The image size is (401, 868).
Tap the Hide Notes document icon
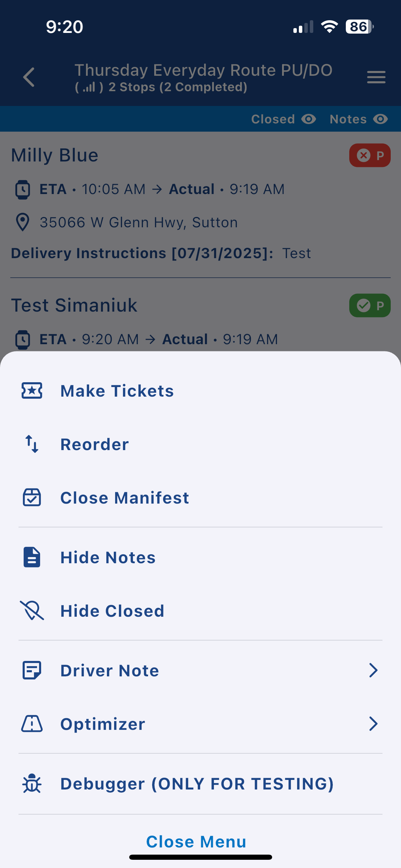pyautogui.click(x=32, y=557)
